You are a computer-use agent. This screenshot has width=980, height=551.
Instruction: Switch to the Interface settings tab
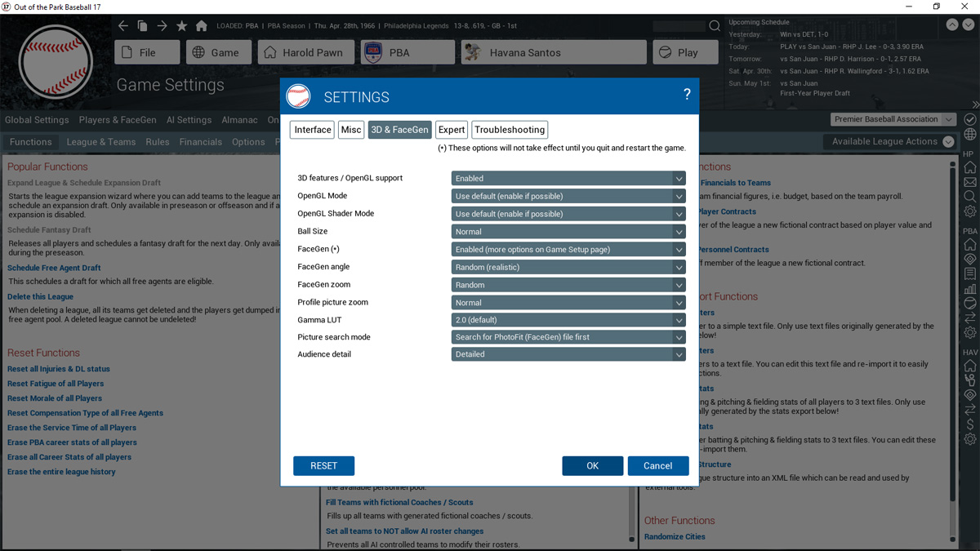(x=313, y=130)
